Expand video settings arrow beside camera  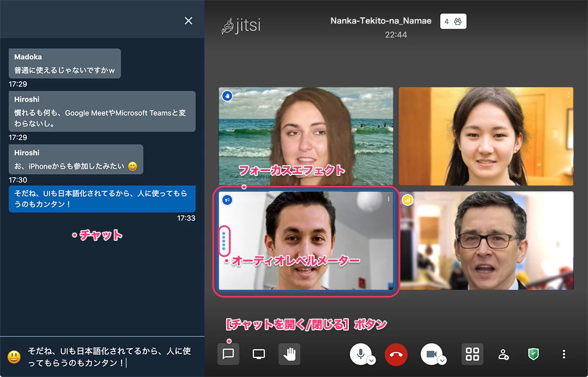click(442, 360)
